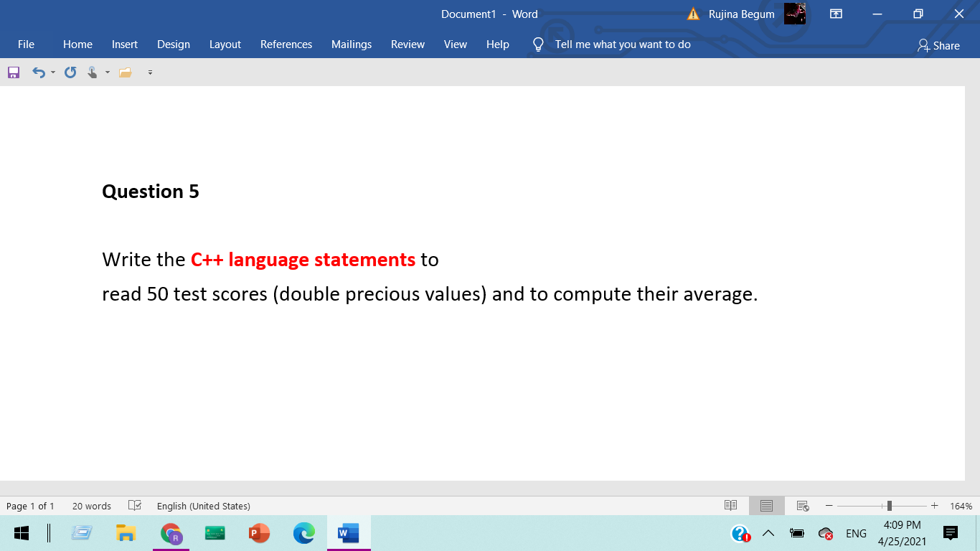Open the Mailings ribbon tab

[x=351, y=44]
